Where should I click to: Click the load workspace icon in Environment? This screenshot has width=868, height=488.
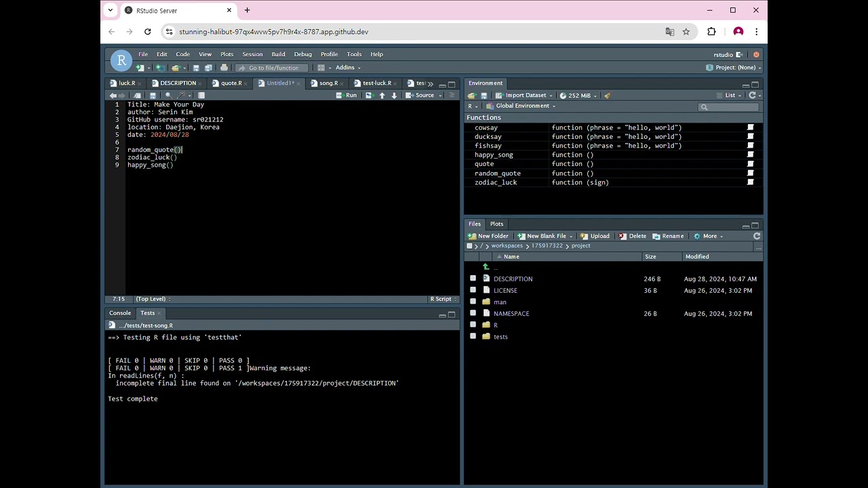pos(472,96)
